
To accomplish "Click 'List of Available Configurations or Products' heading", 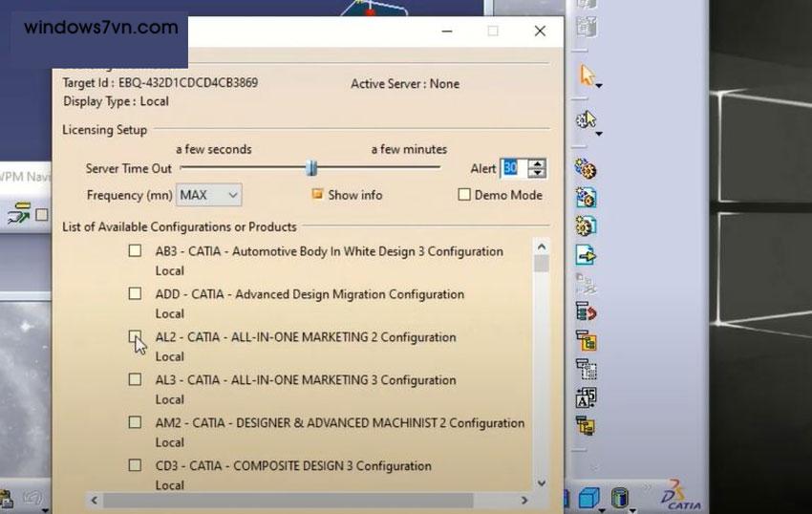I will (x=180, y=227).
